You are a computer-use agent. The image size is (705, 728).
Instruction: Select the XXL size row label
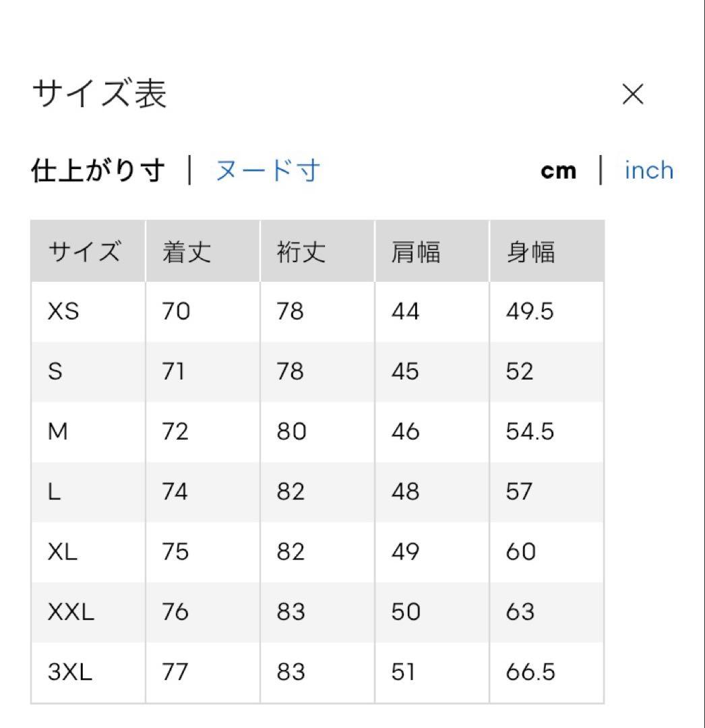pos(71,611)
